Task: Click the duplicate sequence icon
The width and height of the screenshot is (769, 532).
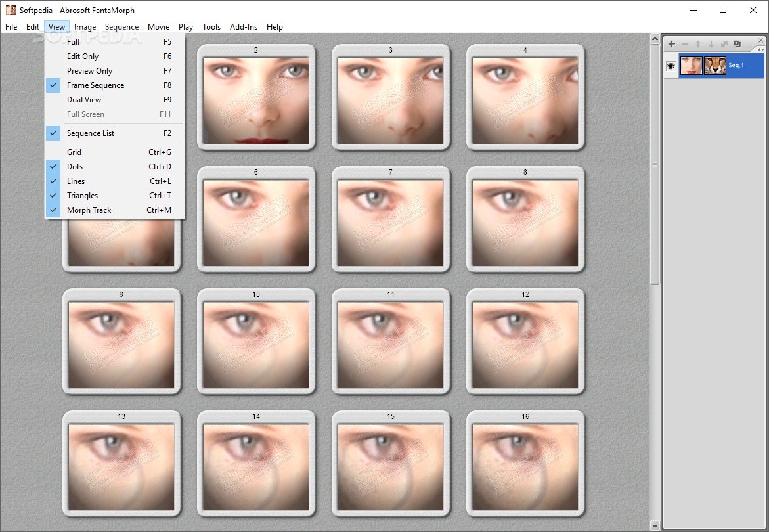Action: (x=737, y=44)
